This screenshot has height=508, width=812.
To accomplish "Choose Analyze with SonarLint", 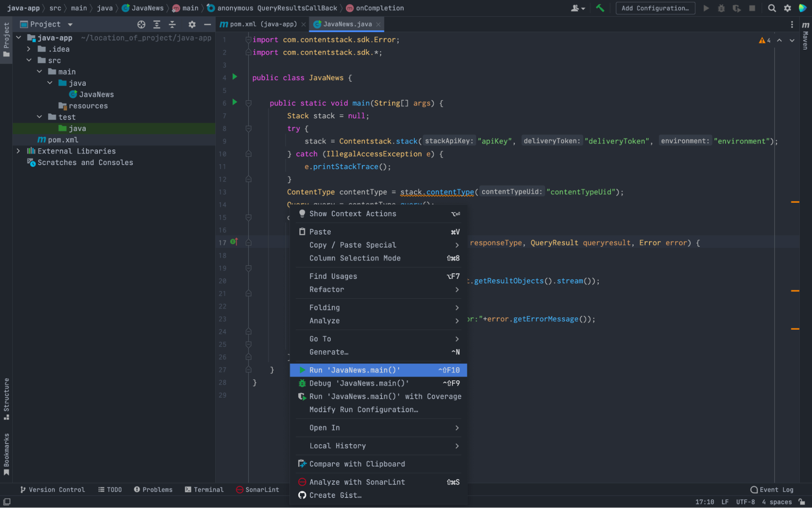I will click(x=378, y=482).
